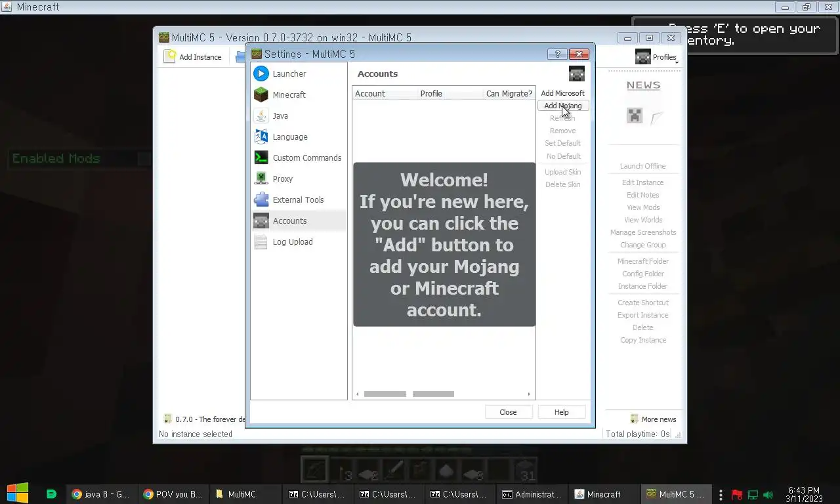Click the network tray icon

(x=753, y=495)
